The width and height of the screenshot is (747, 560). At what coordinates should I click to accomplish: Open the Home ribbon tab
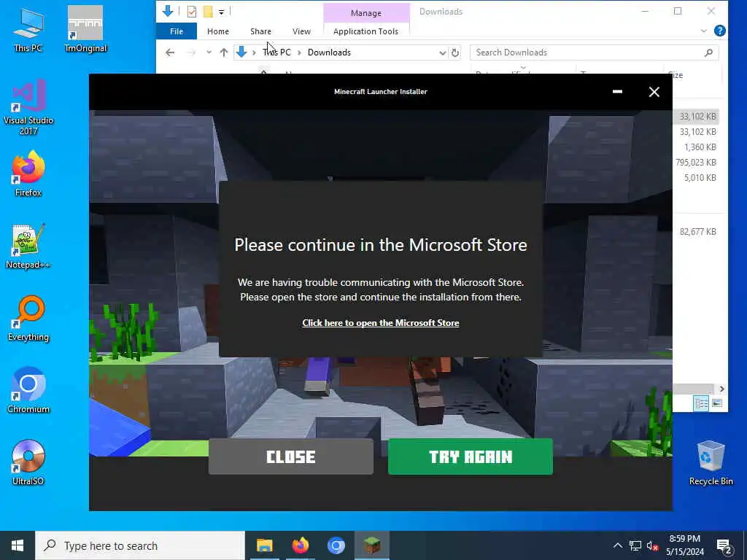tap(218, 31)
